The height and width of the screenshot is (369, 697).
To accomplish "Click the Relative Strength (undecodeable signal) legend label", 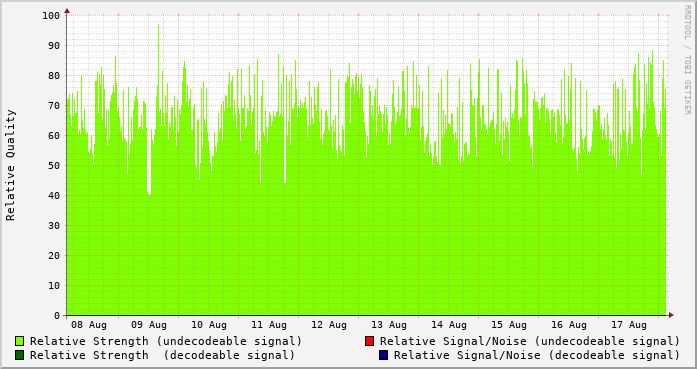I will point(166,341).
